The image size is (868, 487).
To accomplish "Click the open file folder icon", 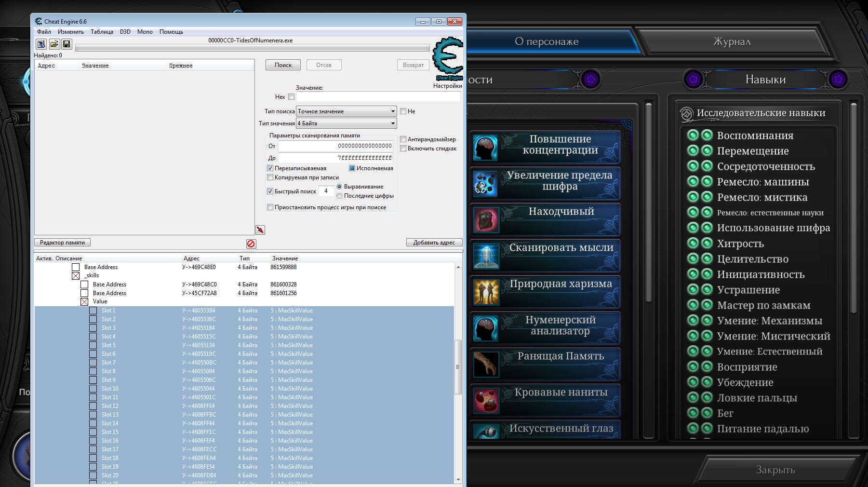I will (54, 44).
